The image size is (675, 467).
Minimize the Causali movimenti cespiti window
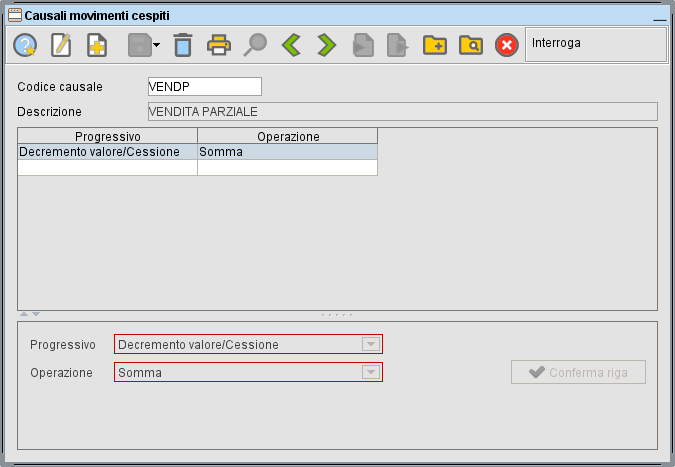coord(659,19)
